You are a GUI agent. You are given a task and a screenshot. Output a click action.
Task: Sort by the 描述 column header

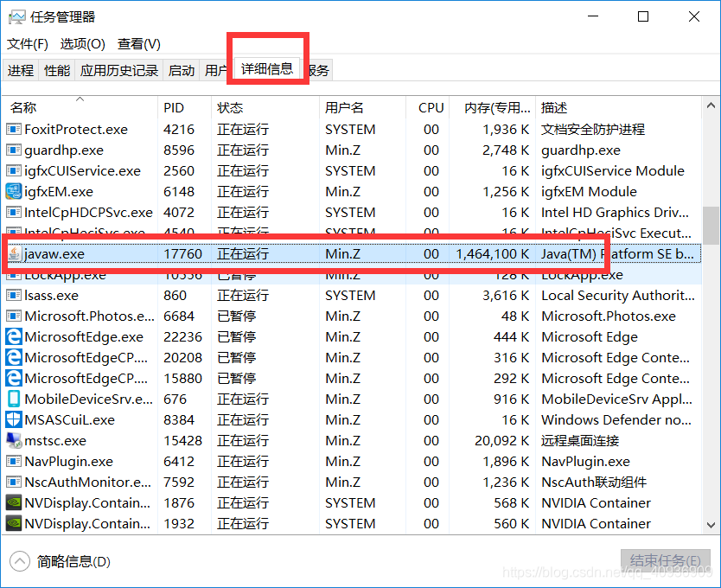tap(618, 108)
